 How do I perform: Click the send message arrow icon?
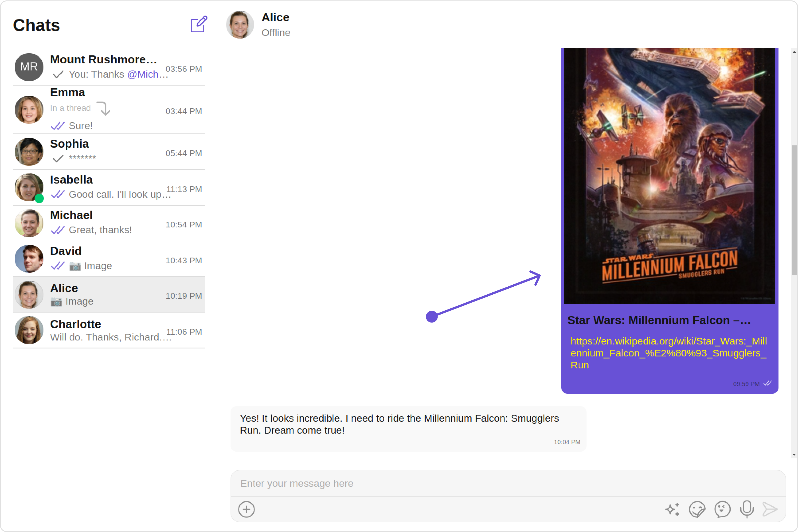[770, 509]
